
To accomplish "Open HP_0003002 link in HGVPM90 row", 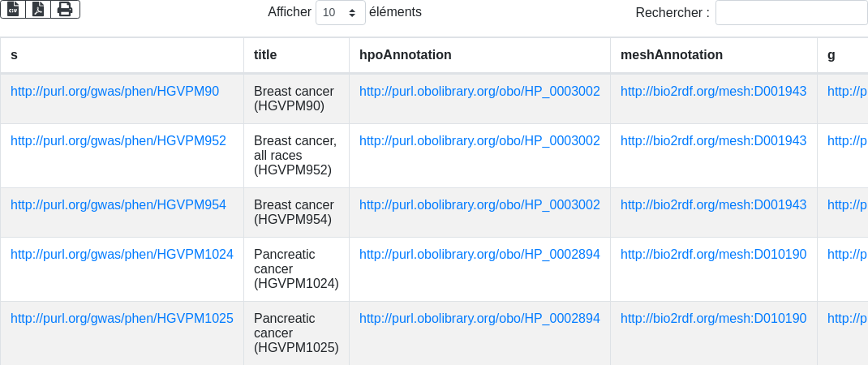I will tap(479, 92).
